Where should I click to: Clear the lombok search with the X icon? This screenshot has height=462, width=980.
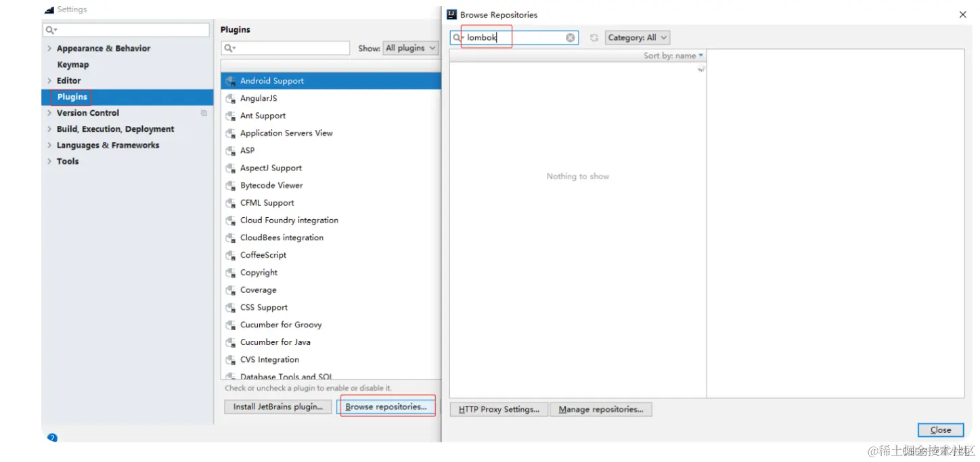(x=571, y=38)
